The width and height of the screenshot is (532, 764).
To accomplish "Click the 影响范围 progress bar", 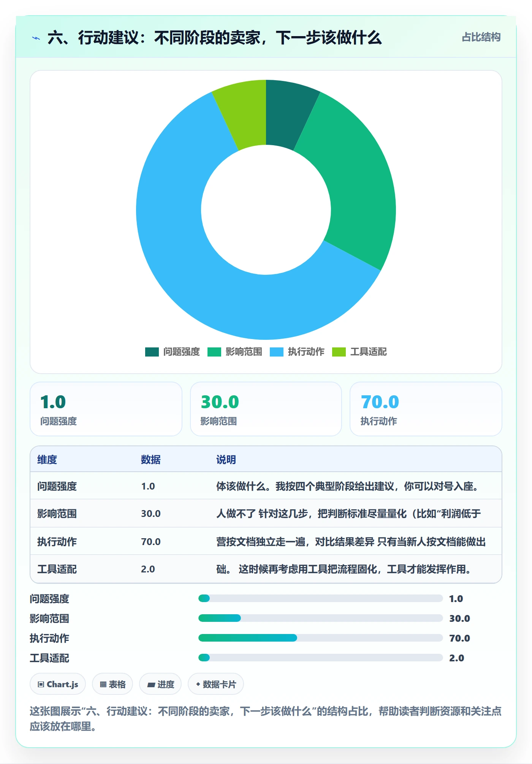I will point(321,618).
